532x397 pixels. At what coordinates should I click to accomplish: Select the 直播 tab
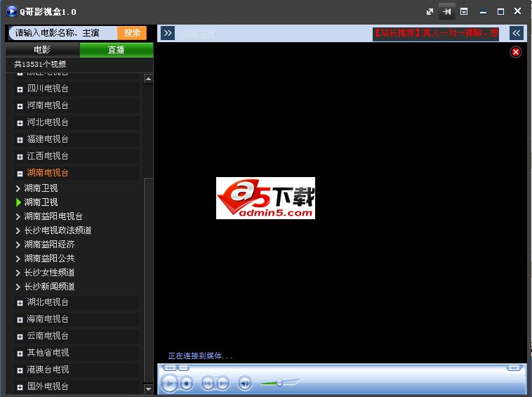click(116, 50)
